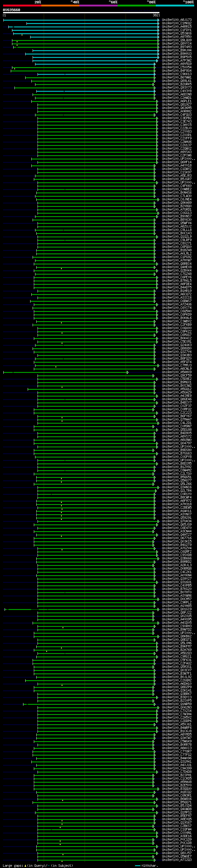Select UniRef100_C0X4N1 label

pyautogui.click(x=177, y=833)
